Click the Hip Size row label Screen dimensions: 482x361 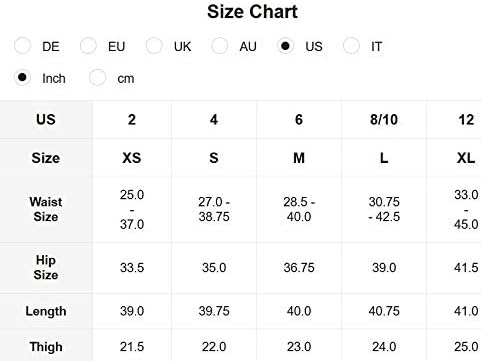tap(46, 268)
